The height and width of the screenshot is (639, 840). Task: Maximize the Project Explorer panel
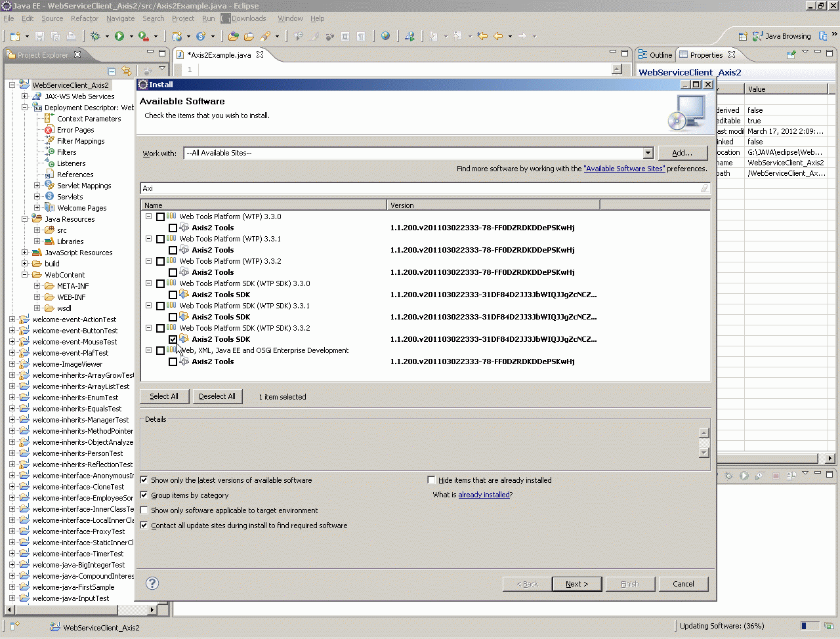click(163, 52)
